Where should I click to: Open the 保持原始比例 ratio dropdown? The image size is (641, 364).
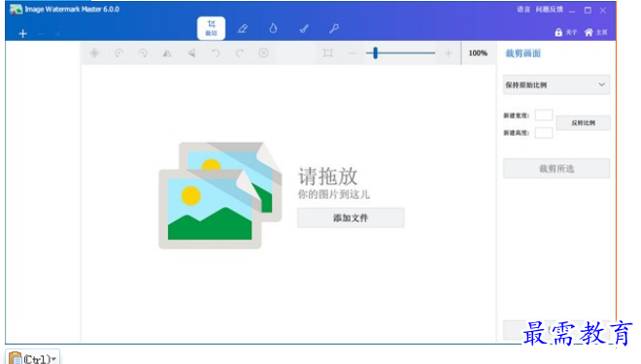pyautogui.click(x=557, y=85)
